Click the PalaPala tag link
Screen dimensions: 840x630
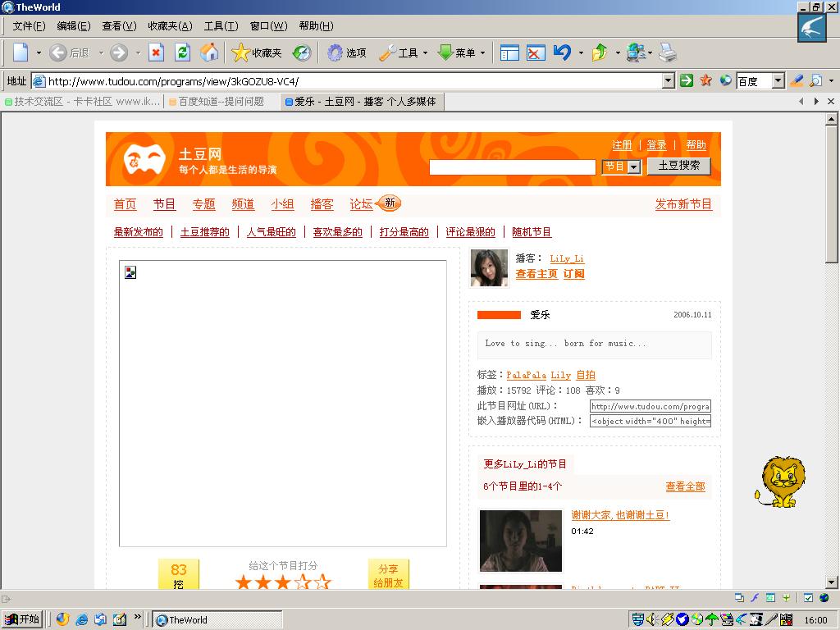pos(526,375)
